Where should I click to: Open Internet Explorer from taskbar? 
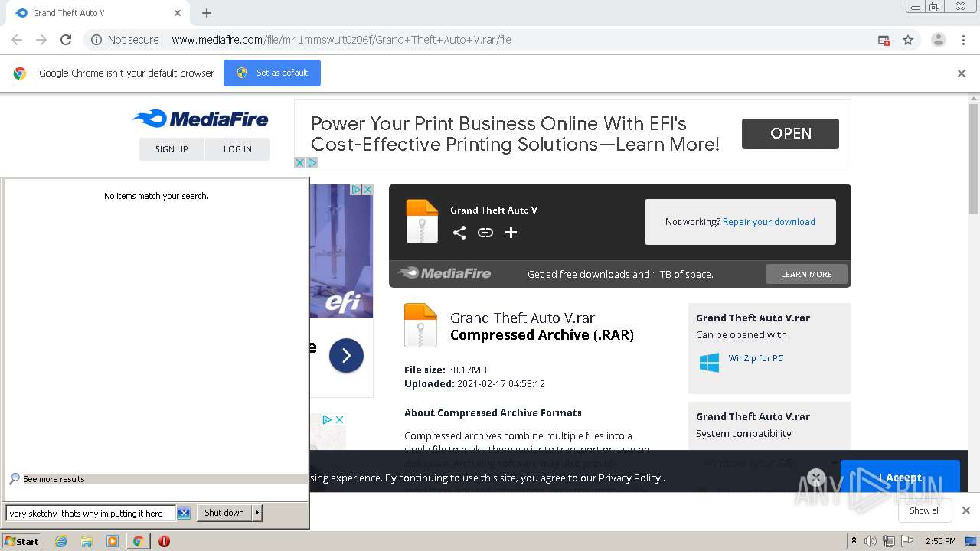pyautogui.click(x=61, y=541)
